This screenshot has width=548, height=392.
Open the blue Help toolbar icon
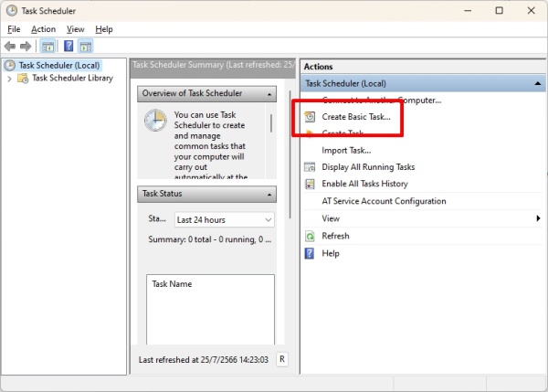pyautogui.click(x=68, y=46)
